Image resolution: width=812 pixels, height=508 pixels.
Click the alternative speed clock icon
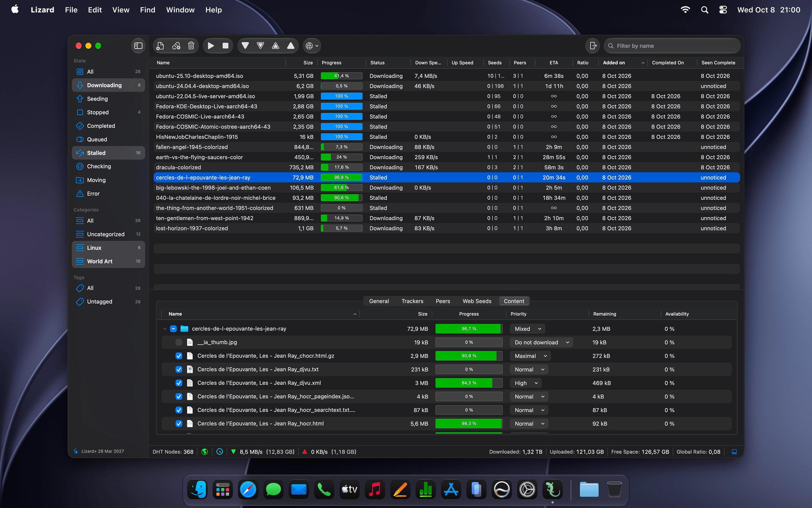coord(219,452)
